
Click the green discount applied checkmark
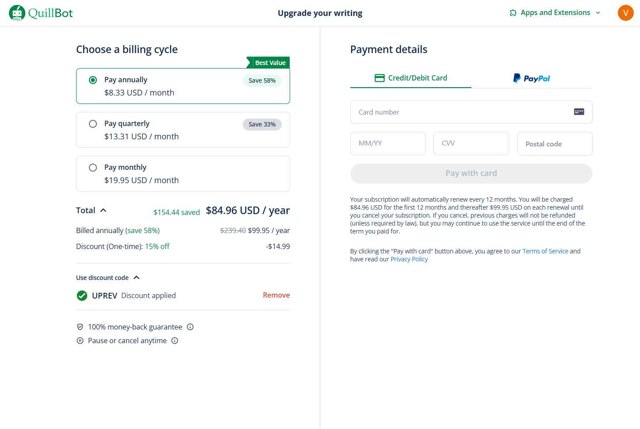[82, 295]
